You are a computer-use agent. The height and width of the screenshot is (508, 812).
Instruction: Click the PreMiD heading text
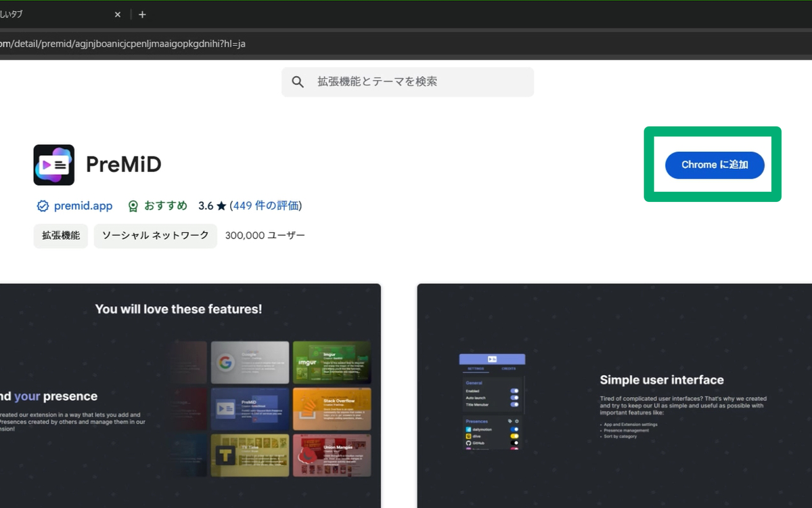click(124, 165)
